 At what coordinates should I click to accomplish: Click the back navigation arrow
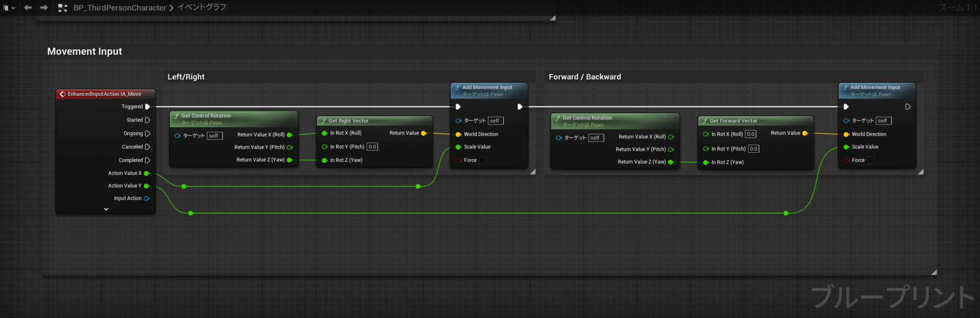[x=28, y=8]
